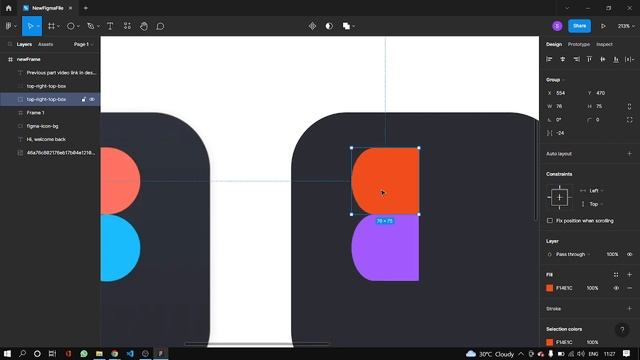Click the Fill color swatch F14E1C

(550, 288)
